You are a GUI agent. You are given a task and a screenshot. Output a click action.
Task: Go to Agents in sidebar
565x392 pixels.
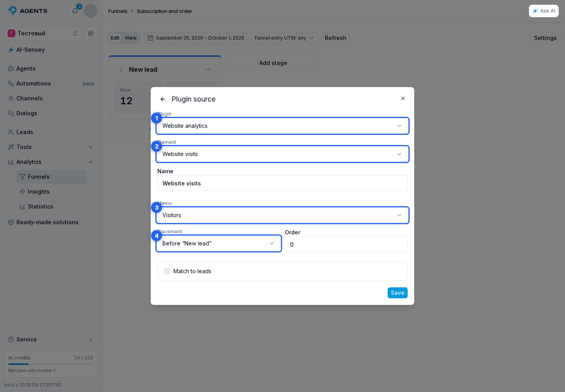(x=51, y=69)
